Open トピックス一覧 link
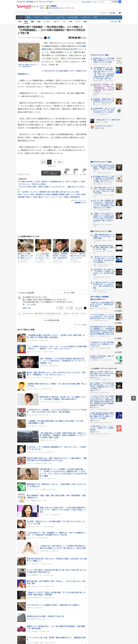Image resolution: width=138 pixels, height=644 pixels. [x=115, y=22]
